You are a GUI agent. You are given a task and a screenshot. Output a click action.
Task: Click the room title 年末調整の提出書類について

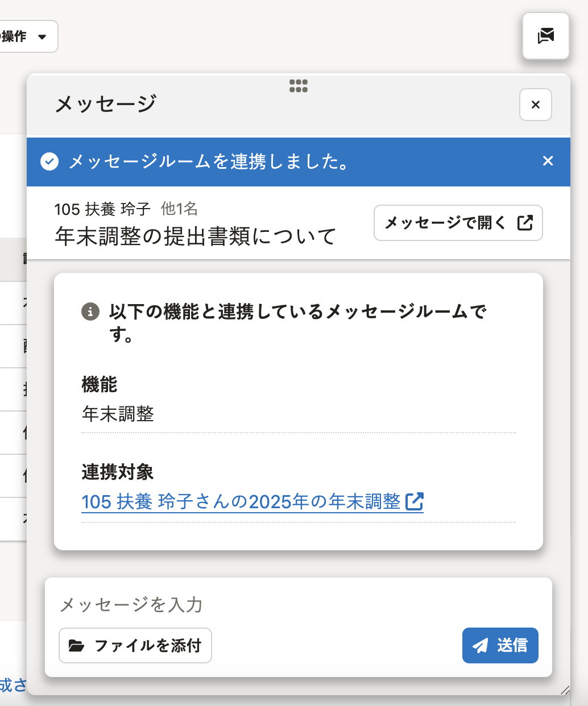coord(196,236)
